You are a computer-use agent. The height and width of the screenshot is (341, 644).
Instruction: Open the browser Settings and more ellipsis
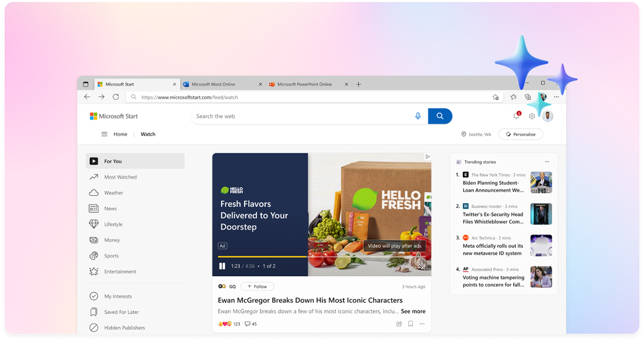557,97
